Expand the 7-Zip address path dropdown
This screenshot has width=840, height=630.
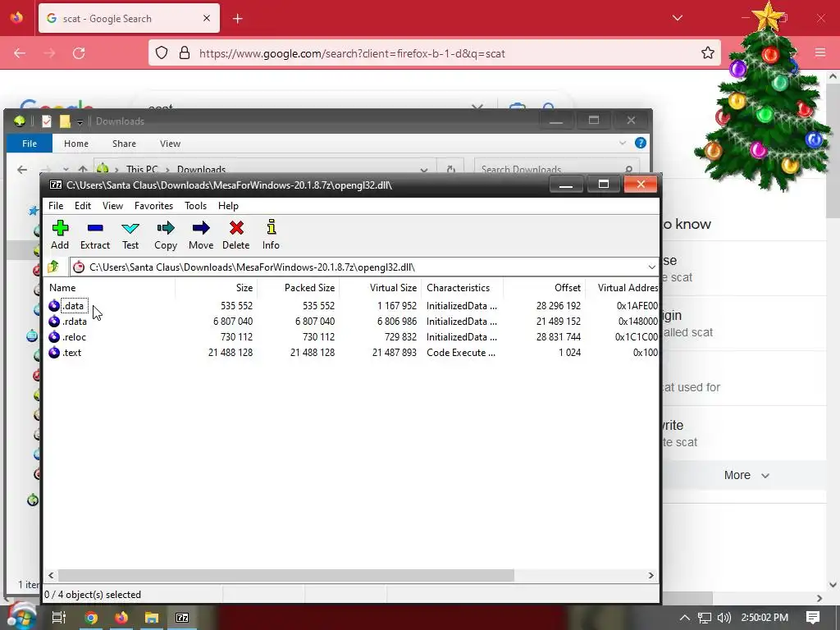tap(651, 267)
